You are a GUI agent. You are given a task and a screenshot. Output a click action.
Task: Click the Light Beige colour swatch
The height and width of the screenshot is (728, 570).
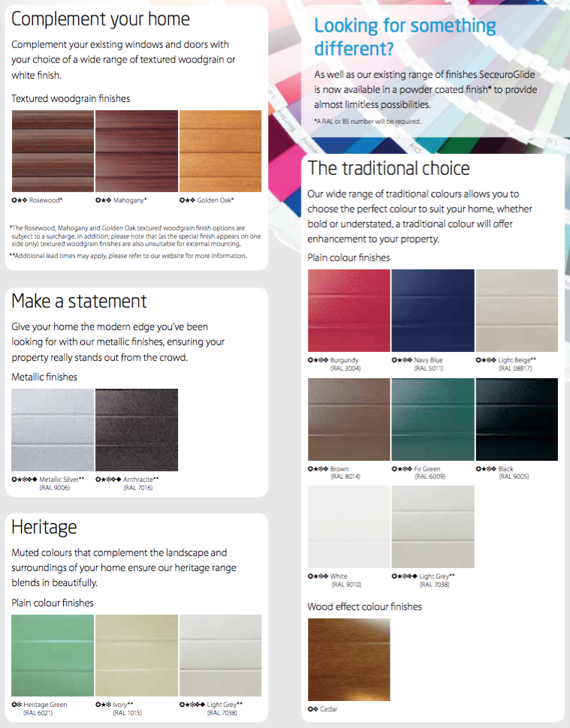[517, 311]
